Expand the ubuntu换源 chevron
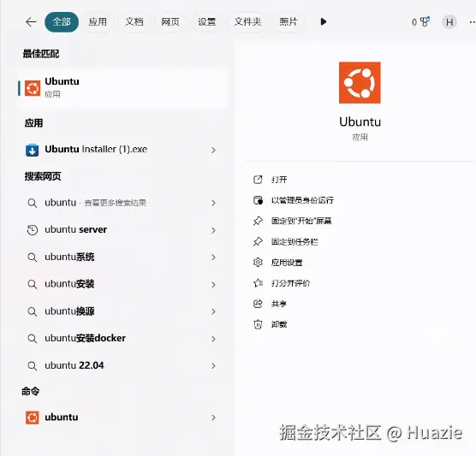 [x=213, y=311]
